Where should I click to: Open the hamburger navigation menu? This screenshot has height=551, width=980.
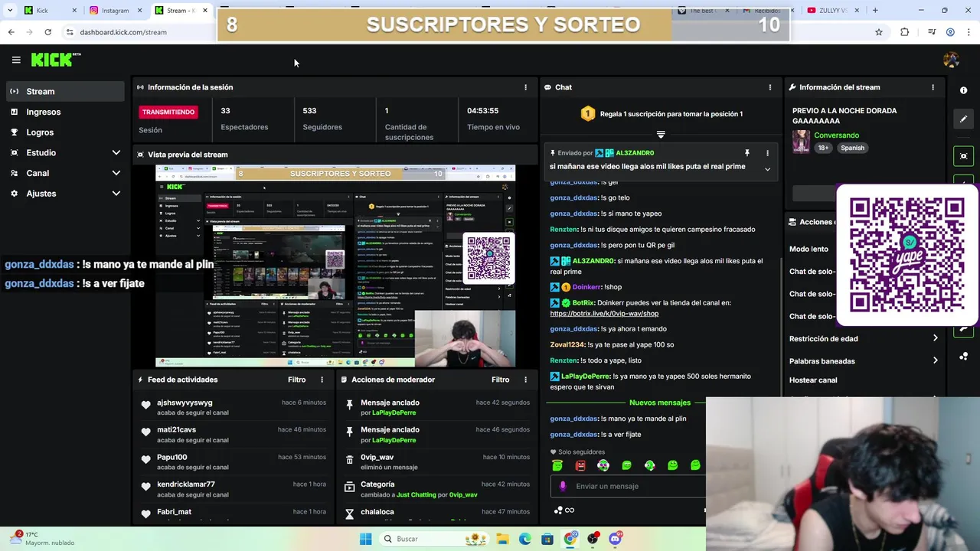pos(15,60)
